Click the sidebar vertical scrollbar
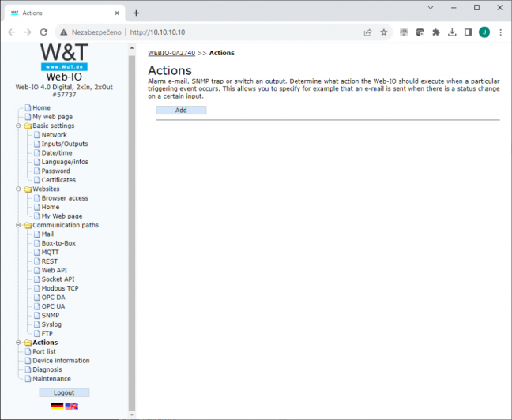Viewport: 512px width, 420px height. tap(132, 232)
